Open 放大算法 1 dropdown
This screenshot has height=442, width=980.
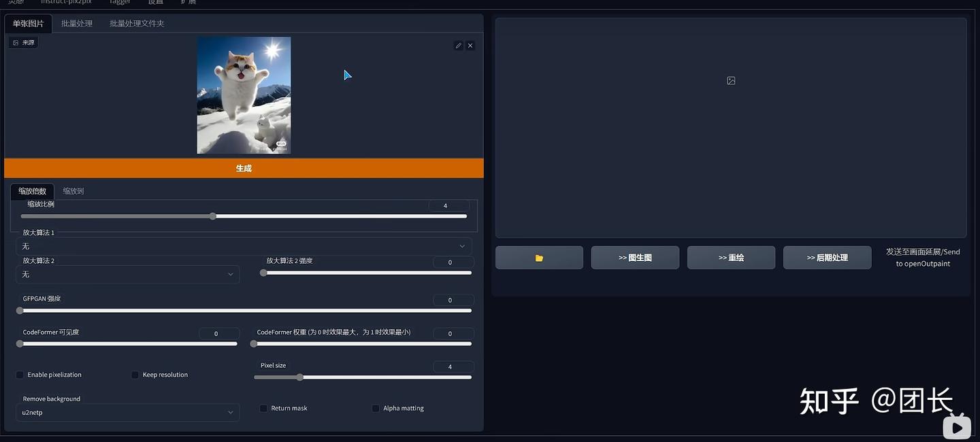coord(244,246)
